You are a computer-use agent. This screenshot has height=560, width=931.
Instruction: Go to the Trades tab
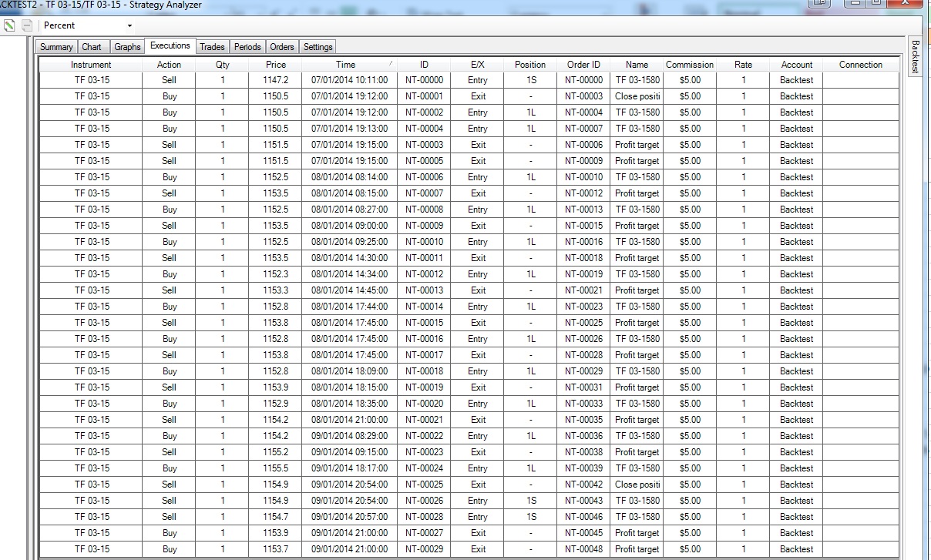pos(212,47)
